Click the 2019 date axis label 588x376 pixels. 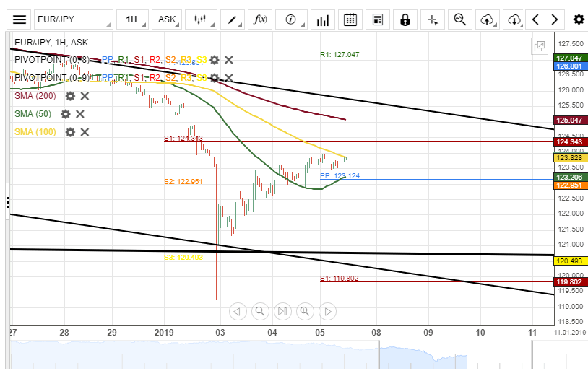tap(164, 333)
